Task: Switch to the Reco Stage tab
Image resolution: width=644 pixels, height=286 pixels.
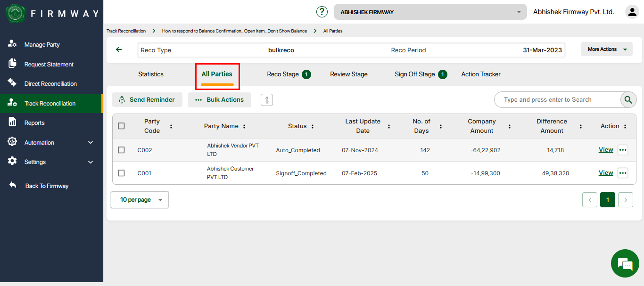Action: [x=283, y=74]
